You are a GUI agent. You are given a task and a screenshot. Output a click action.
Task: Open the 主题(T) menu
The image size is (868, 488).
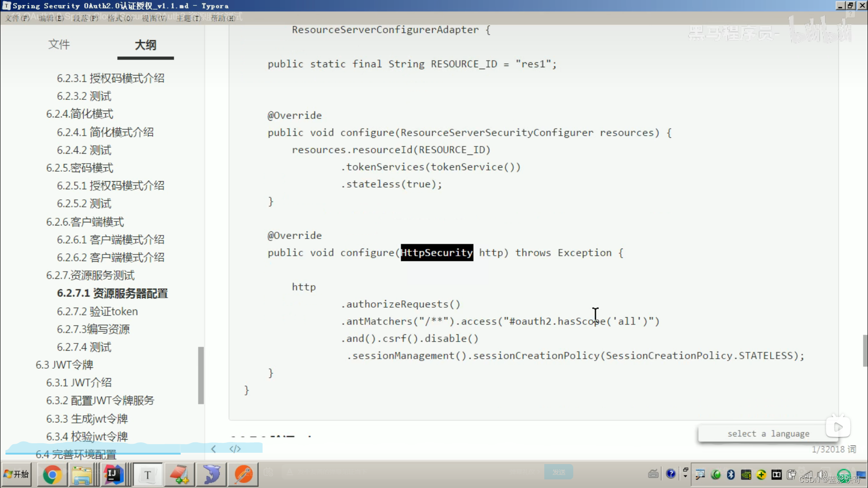[189, 18]
